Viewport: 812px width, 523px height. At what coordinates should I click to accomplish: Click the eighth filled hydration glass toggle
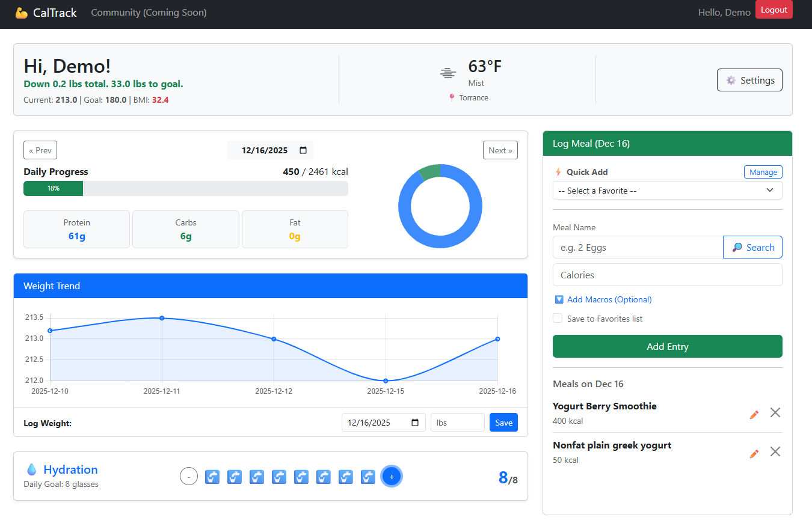coord(368,476)
